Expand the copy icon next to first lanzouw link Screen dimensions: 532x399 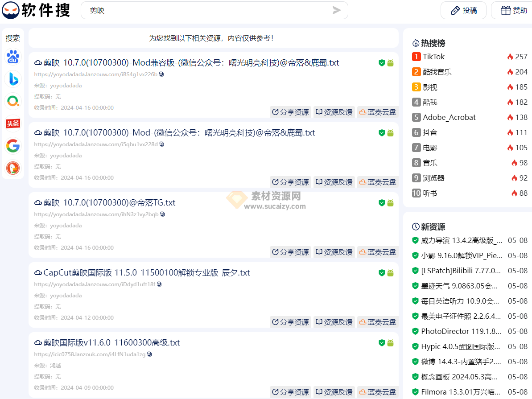(161, 74)
